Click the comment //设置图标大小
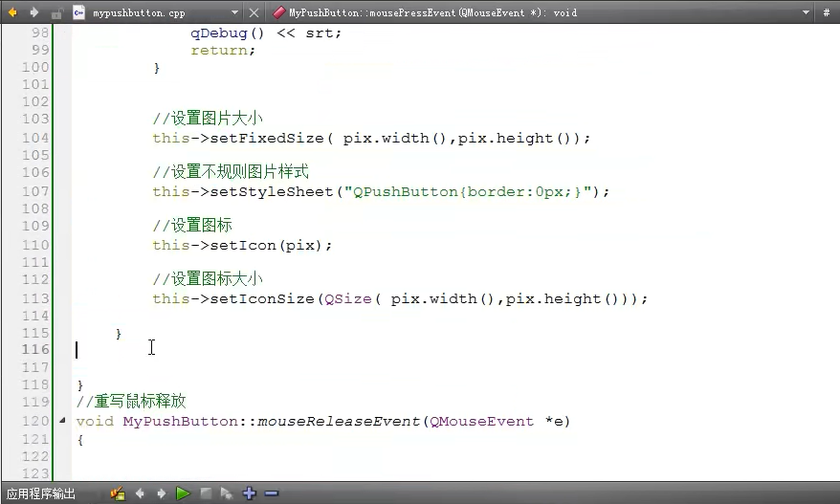The image size is (840, 504). coord(208,279)
